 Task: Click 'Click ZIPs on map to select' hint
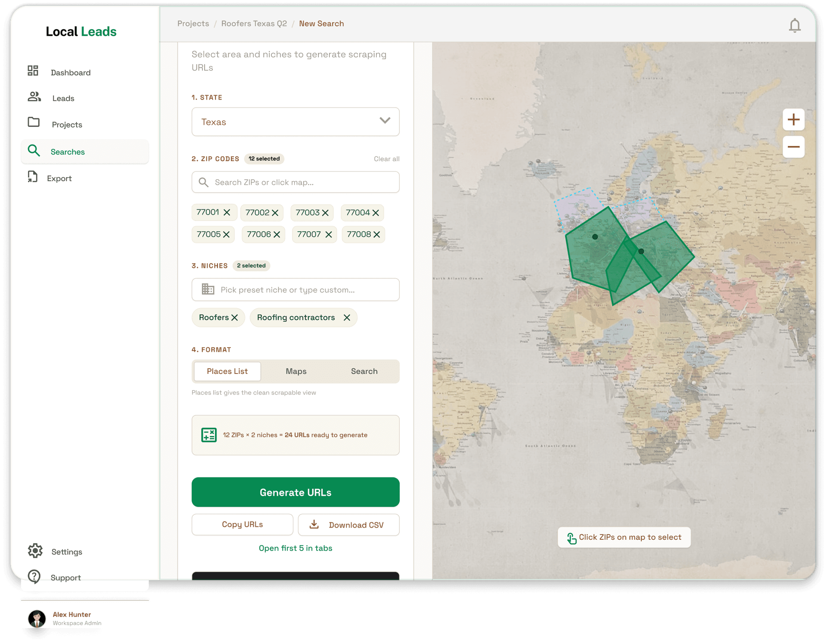[x=624, y=537]
